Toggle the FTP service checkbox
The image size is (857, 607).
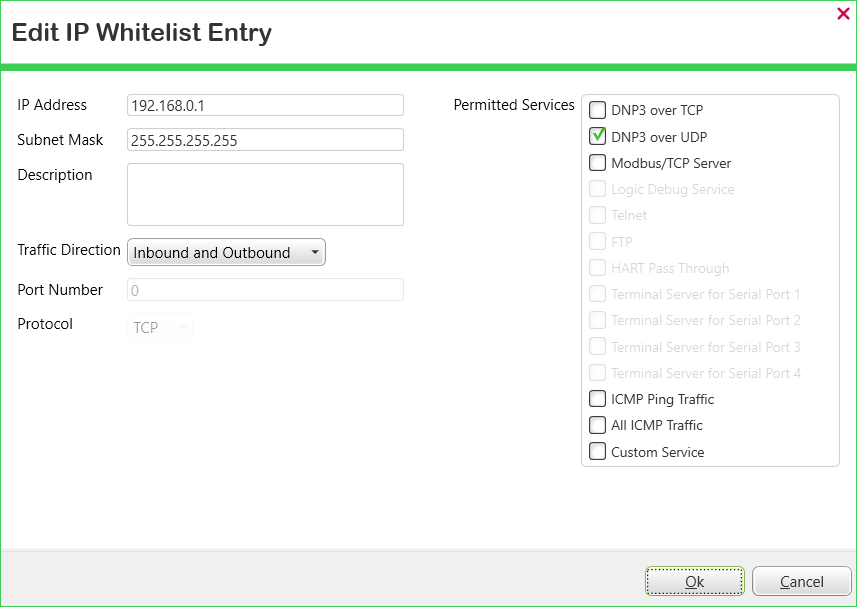pyautogui.click(x=598, y=241)
